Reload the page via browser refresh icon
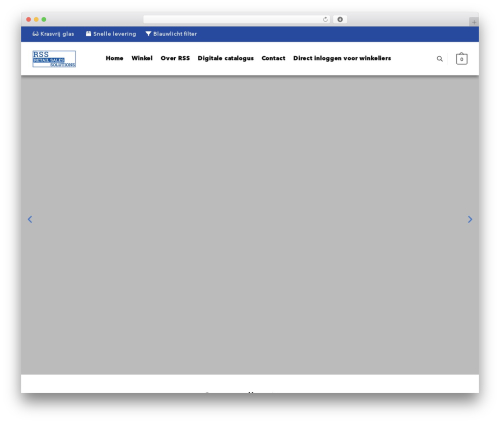The width and height of the screenshot is (500, 423). 325,20
